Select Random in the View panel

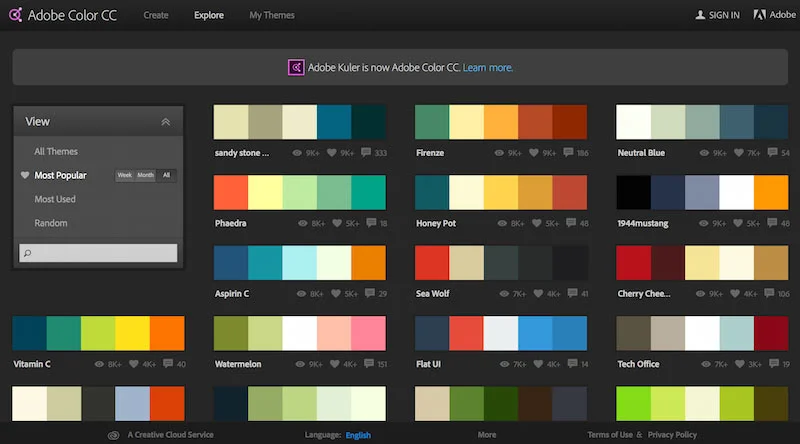click(x=51, y=223)
